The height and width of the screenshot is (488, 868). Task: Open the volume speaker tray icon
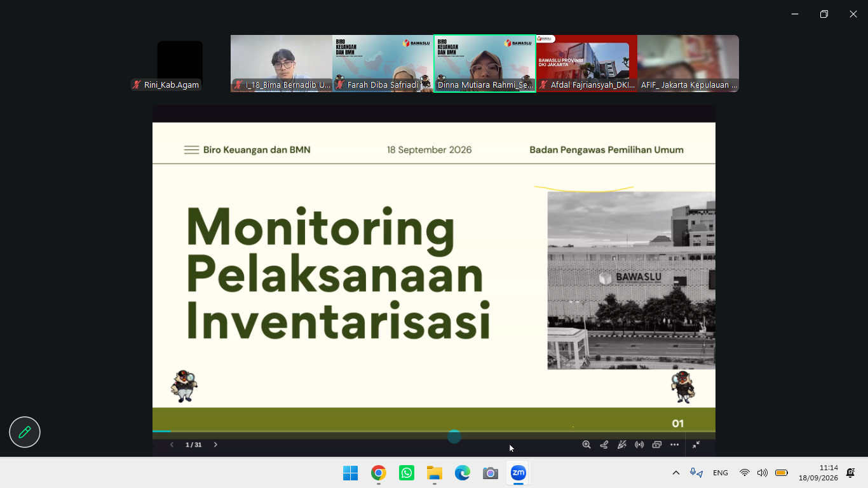(x=763, y=473)
